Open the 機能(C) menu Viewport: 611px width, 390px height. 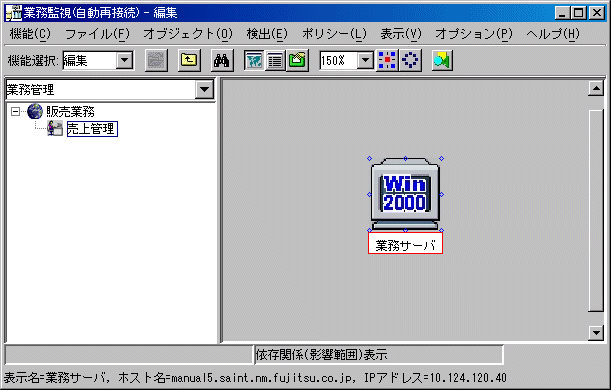pyautogui.click(x=30, y=34)
